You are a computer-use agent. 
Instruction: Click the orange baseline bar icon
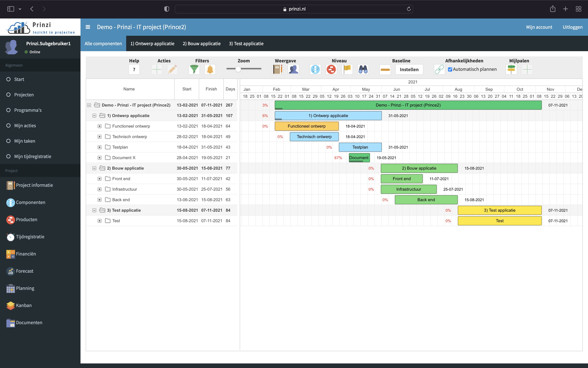click(x=385, y=70)
